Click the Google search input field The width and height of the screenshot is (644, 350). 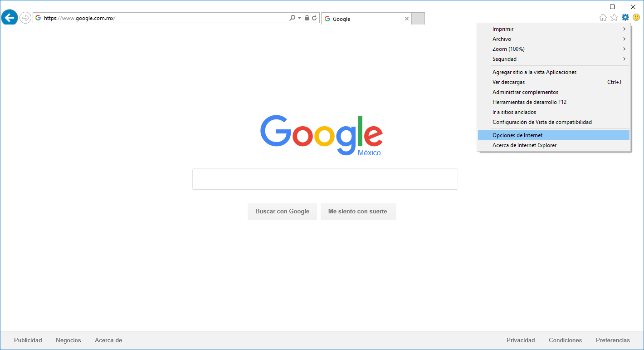[325, 179]
